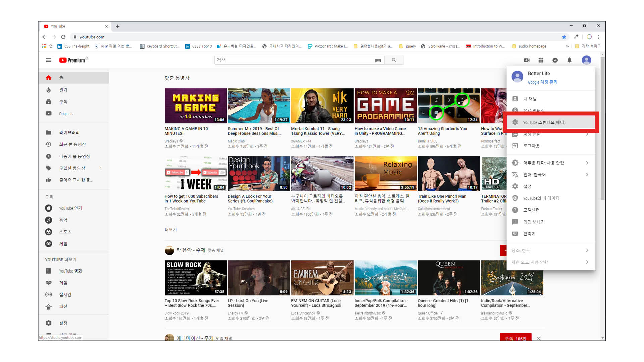Click Brackeys channel name under first video
Image resolution: width=644 pixels, height=362 pixels.
[171, 141]
